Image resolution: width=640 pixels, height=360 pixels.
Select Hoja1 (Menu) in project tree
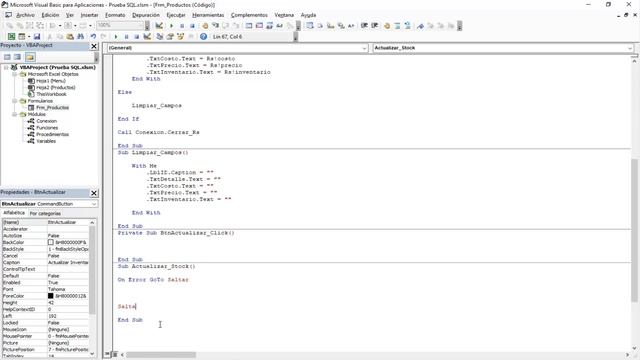pyautogui.click(x=51, y=81)
